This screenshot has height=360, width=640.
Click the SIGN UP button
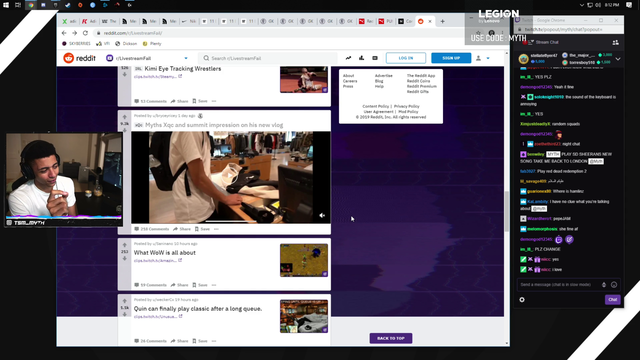click(451, 58)
